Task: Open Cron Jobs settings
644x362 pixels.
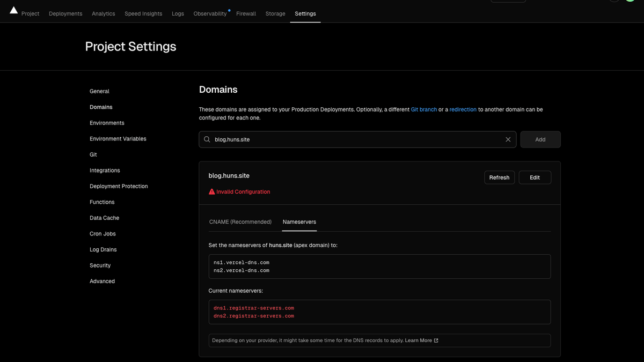Action: [x=103, y=234]
